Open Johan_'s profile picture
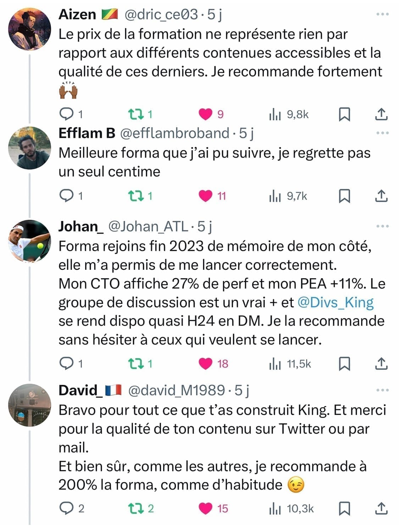This screenshot has height=532, width=399. pyautogui.click(x=29, y=241)
